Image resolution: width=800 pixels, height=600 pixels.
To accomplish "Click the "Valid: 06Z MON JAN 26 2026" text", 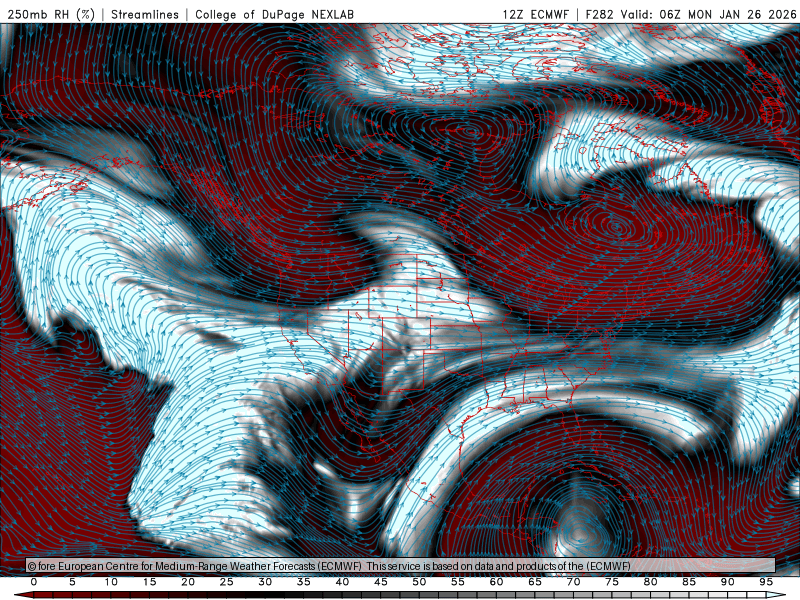I will (x=708, y=14).
